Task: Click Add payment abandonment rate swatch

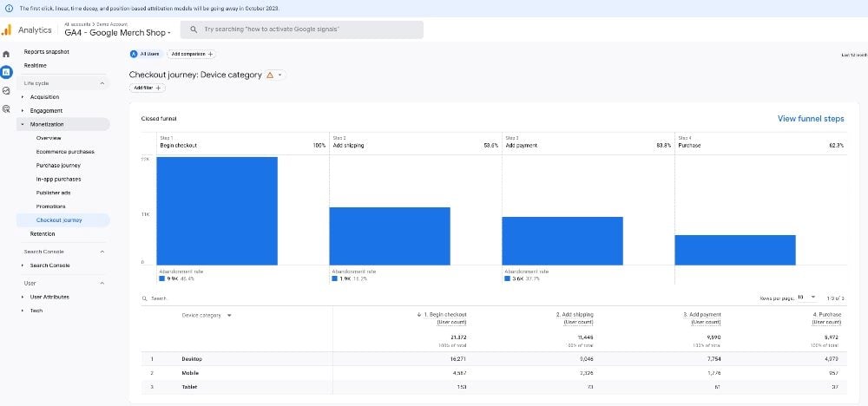Action: 508,278
